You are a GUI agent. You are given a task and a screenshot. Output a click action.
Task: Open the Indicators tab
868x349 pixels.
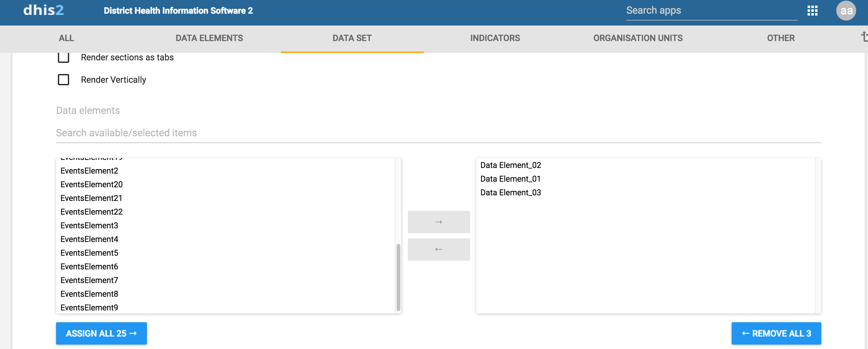coord(495,38)
